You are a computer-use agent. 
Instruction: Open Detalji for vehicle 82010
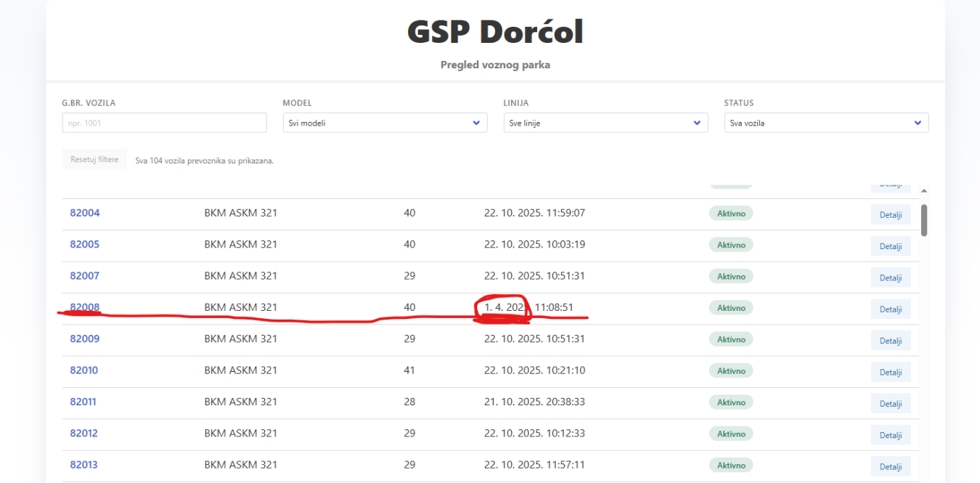[x=890, y=373]
